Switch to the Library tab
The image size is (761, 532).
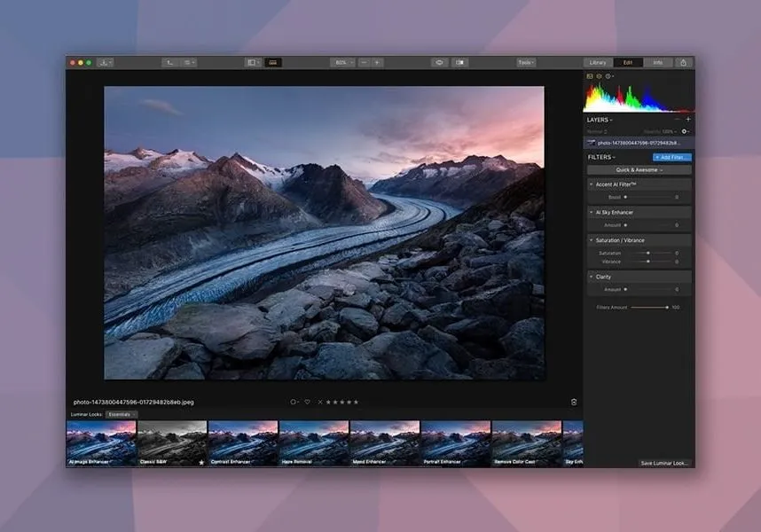(x=598, y=63)
